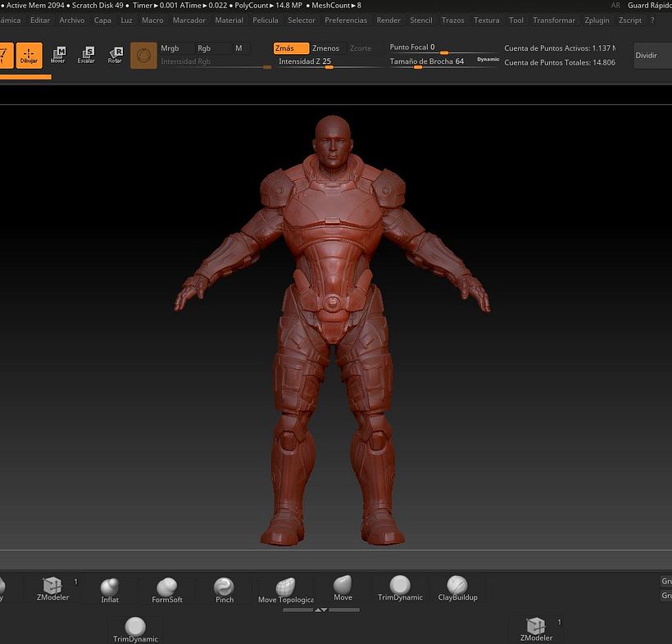Choose the FormSoft brush
The image size is (672, 644).
[x=167, y=591]
